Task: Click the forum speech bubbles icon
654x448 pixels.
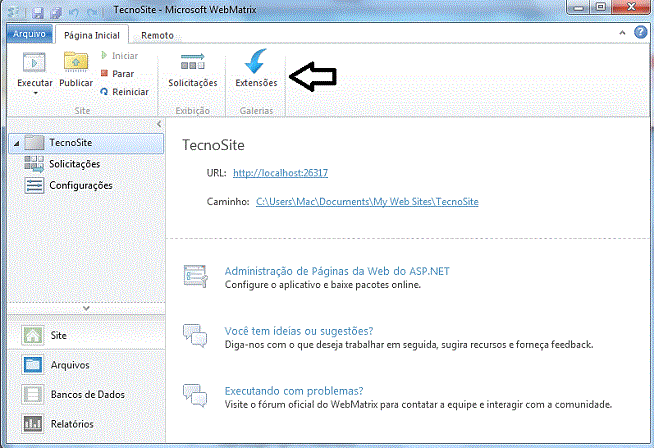Action: coord(195,396)
